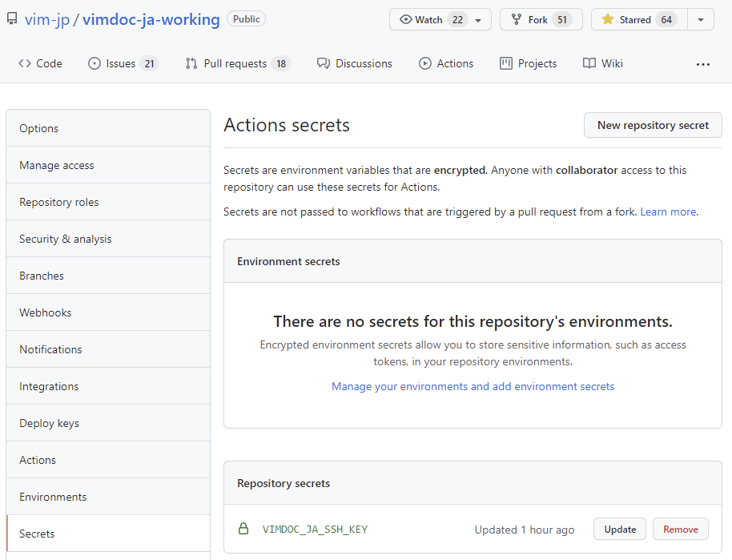Click the Updated 1 hour ago timestamp
The height and width of the screenshot is (560, 732).
point(525,530)
